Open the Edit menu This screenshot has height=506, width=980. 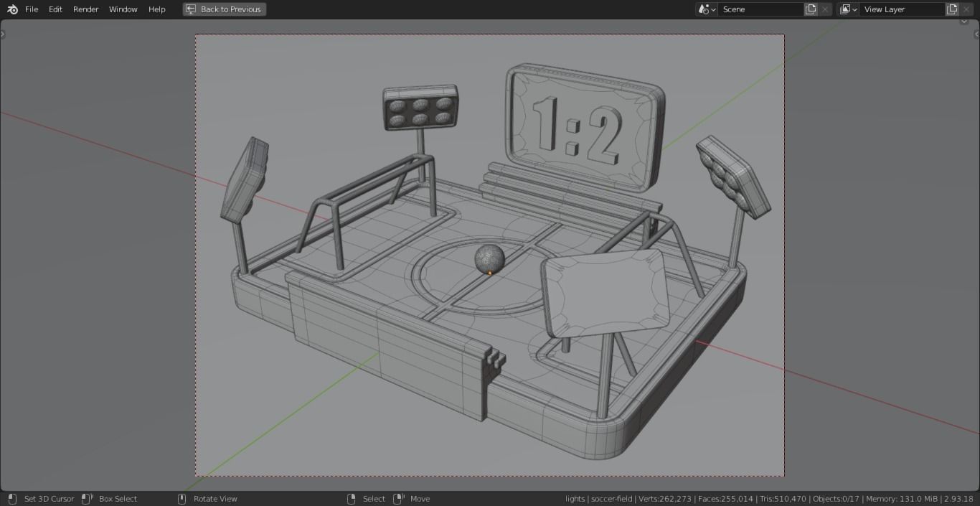tap(55, 9)
